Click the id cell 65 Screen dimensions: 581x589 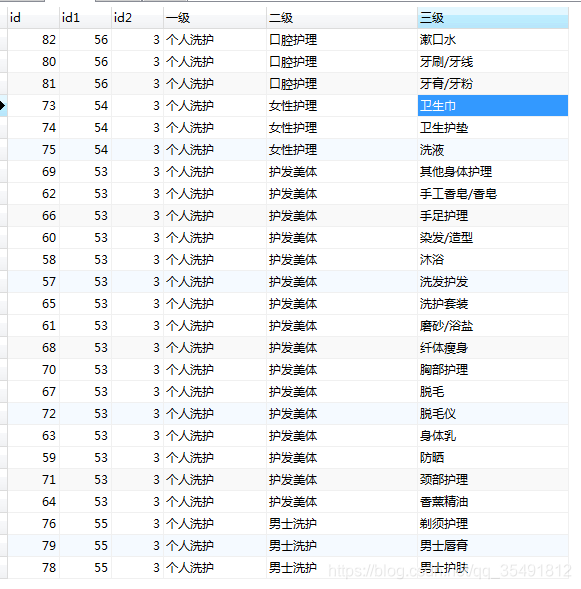point(33,304)
